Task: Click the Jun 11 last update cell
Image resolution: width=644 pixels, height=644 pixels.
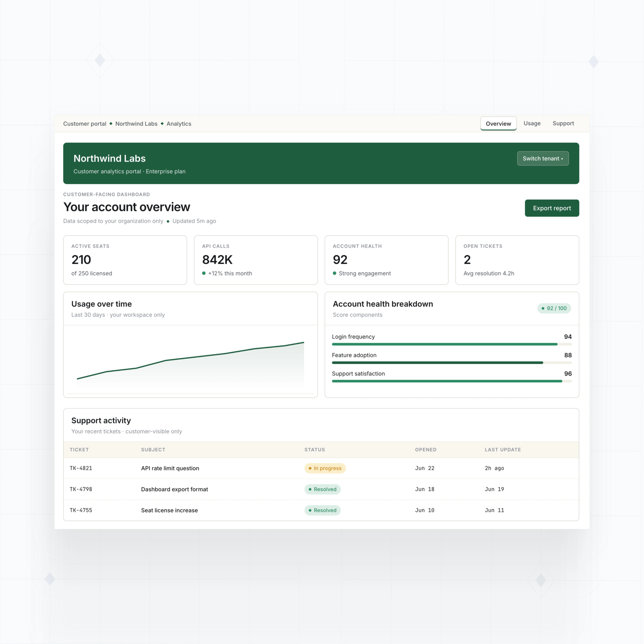Action: 494,510
